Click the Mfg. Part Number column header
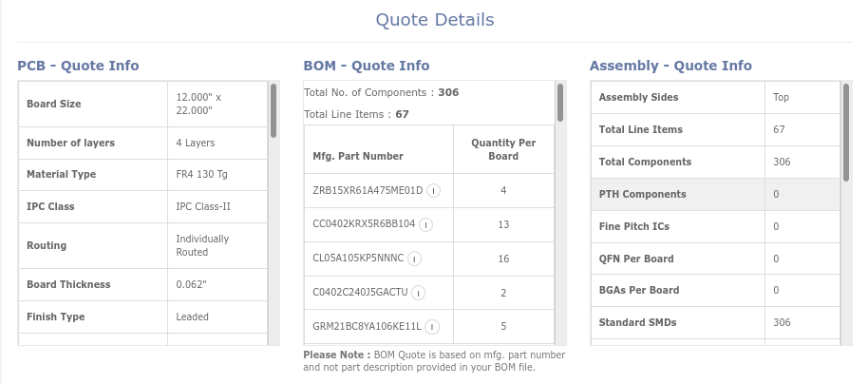 coord(358,156)
